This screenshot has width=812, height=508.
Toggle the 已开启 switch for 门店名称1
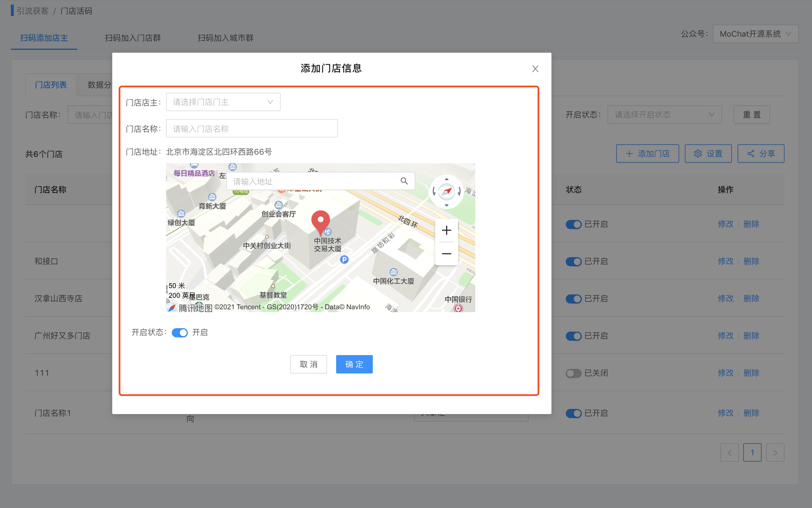click(573, 413)
